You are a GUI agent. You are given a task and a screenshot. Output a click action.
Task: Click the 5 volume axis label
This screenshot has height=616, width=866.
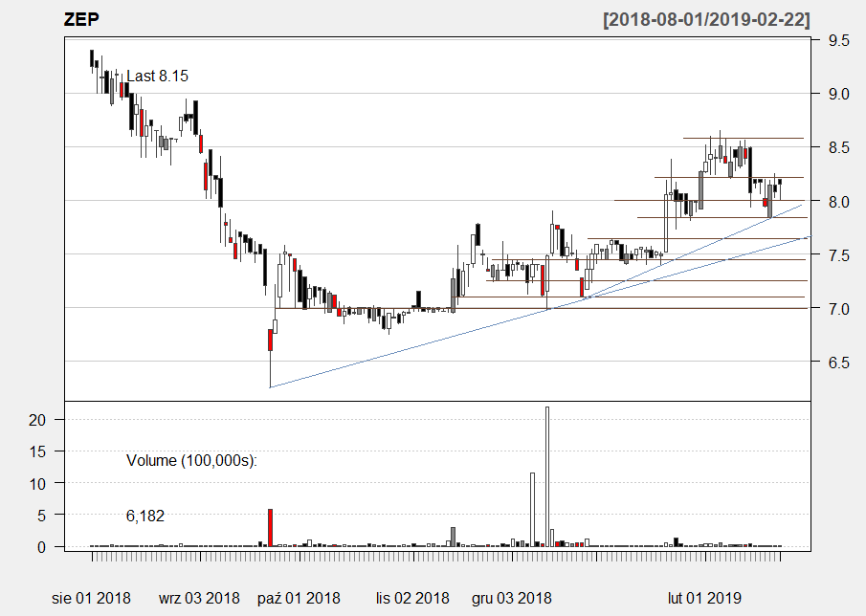tap(42, 516)
